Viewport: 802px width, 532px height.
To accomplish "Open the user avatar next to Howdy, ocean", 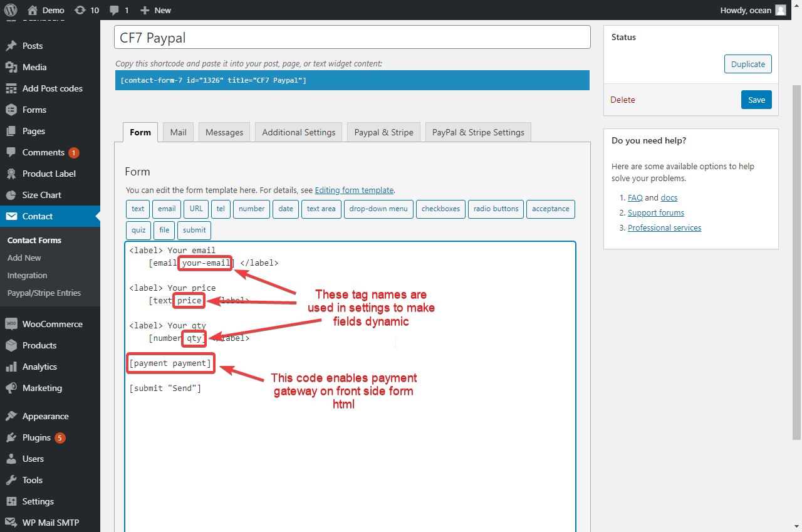I will pos(780,10).
